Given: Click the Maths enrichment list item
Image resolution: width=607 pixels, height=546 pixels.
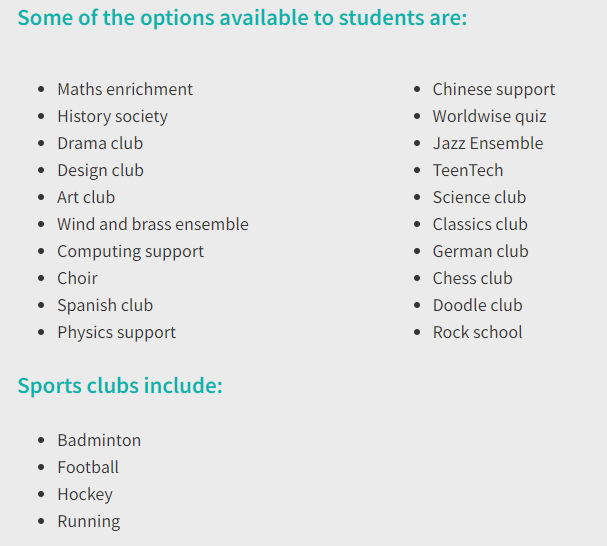Looking at the screenshot, I should pyautogui.click(x=125, y=90).
